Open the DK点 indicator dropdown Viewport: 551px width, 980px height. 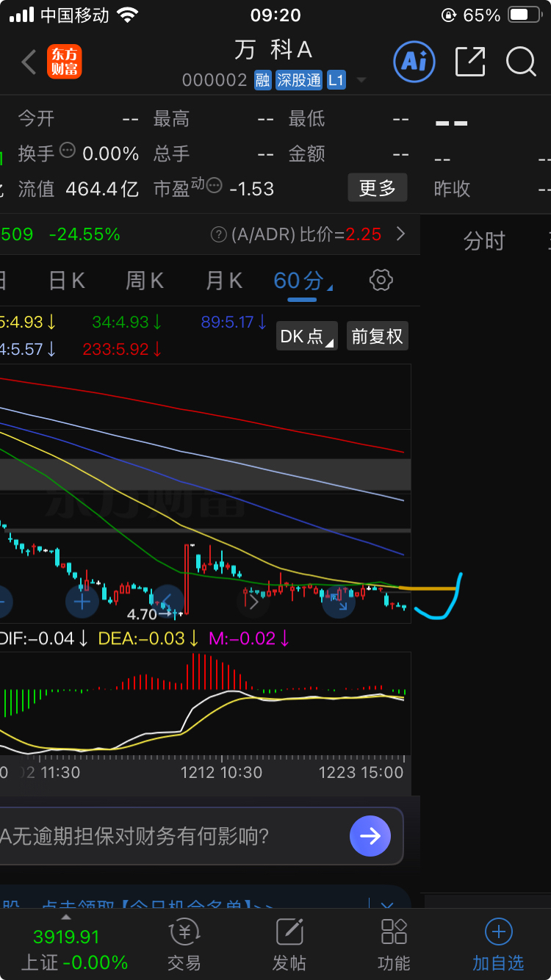(307, 336)
